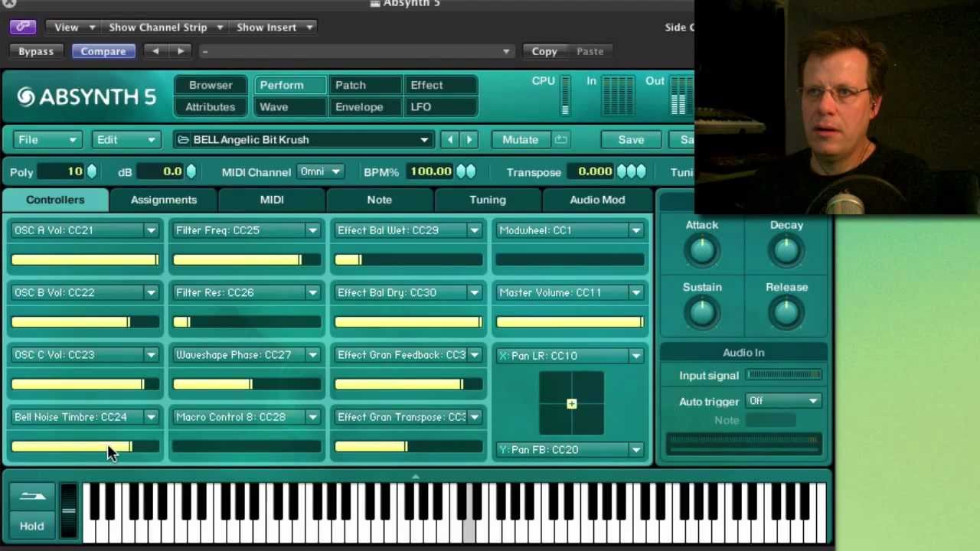Viewport: 980px width, 551px height.
Task: Click the purple link icon in plugin header
Action: click(x=23, y=28)
